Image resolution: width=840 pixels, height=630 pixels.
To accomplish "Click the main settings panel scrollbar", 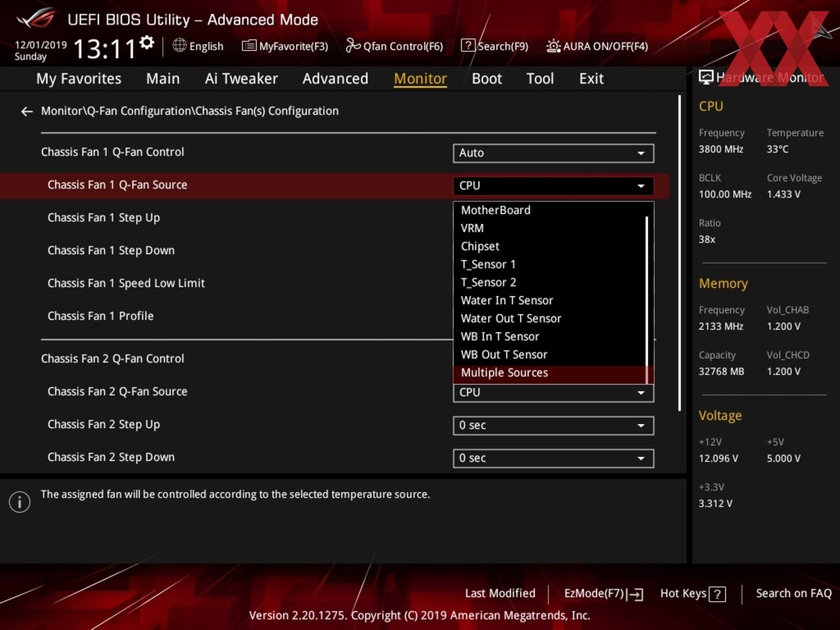I will coord(679,253).
